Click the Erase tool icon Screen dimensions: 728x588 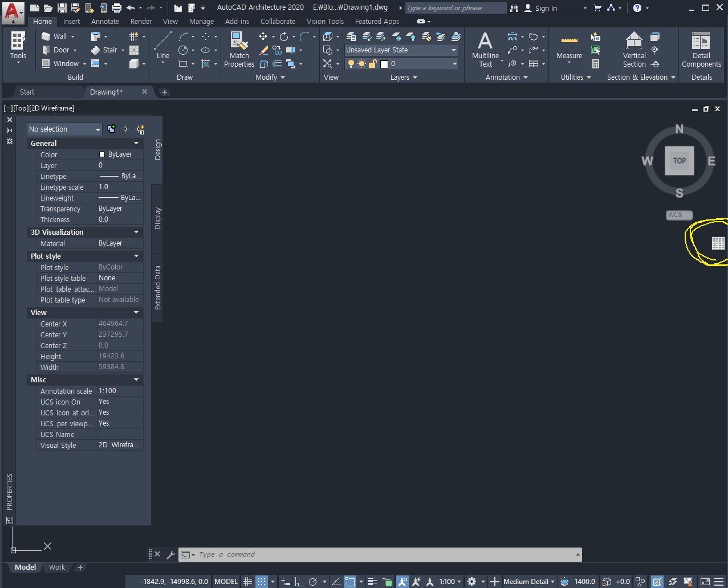tap(263, 50)
